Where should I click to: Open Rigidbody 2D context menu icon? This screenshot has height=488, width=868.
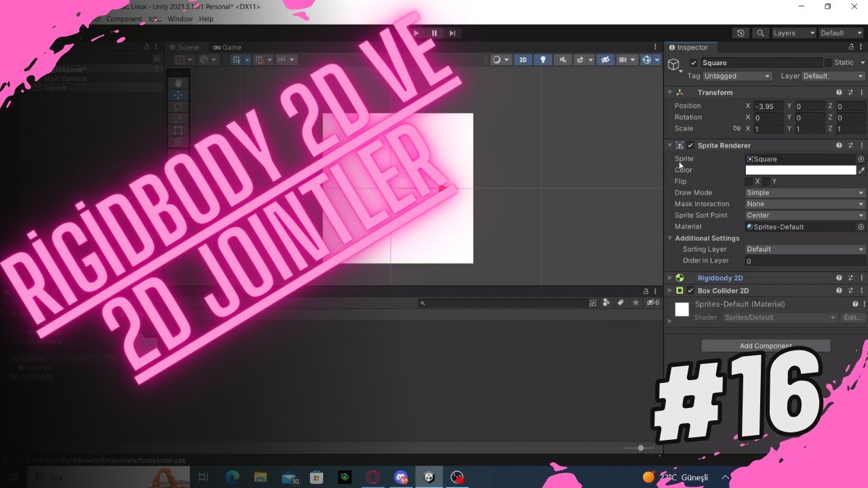click(861, 278)
